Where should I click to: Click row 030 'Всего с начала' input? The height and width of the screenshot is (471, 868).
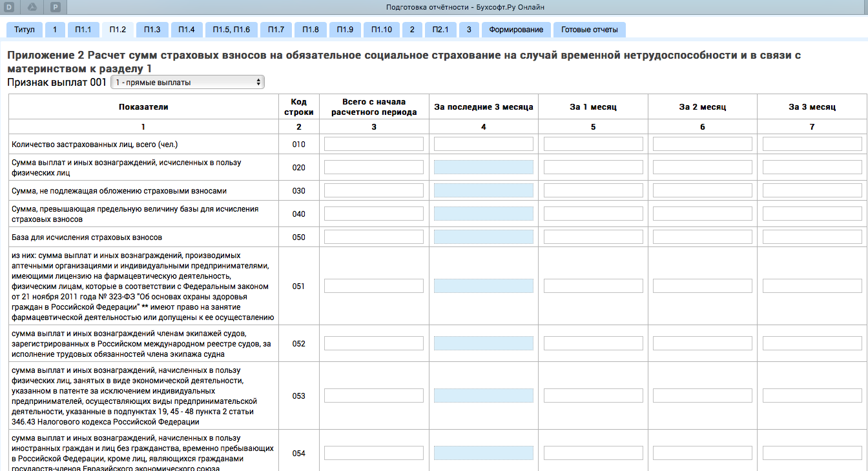(x=374, y=190)
